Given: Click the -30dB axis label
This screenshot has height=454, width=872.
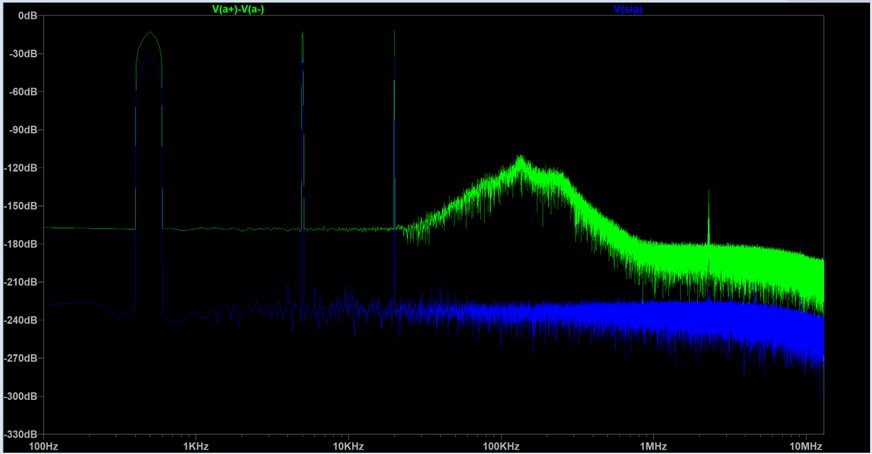Looking at the screenshot, I should [x=23, y=54].
